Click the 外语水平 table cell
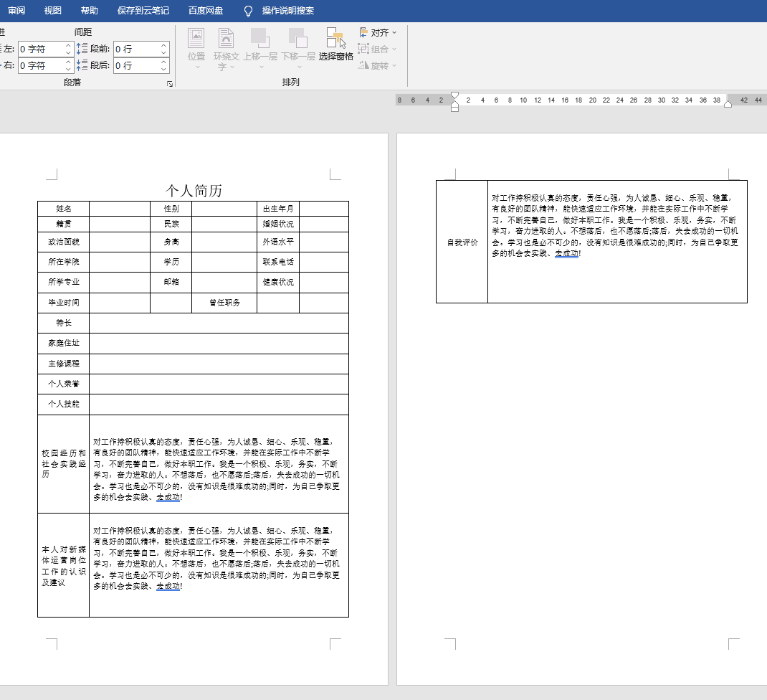Screen dimensions: 767x700 (278, 242)
